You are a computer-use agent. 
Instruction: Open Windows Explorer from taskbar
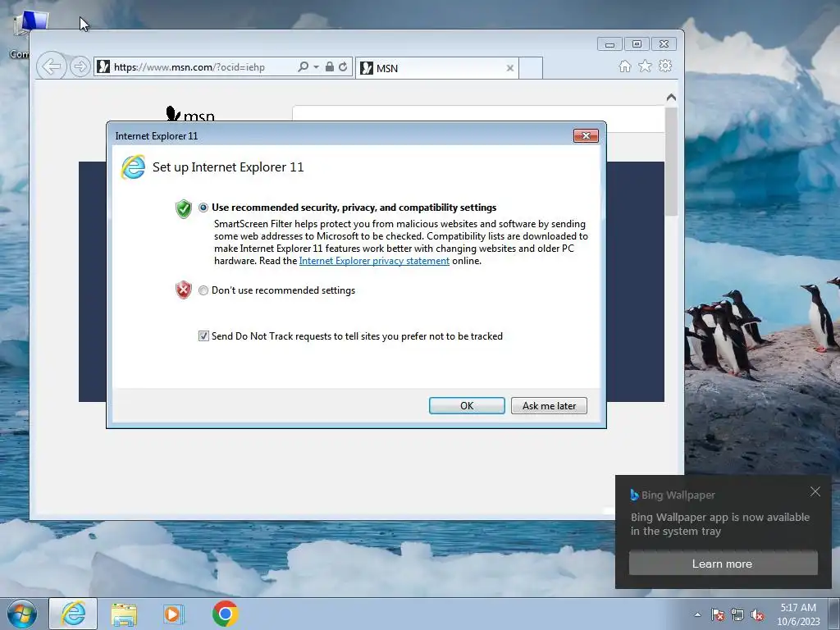click(x=124, y=614)
